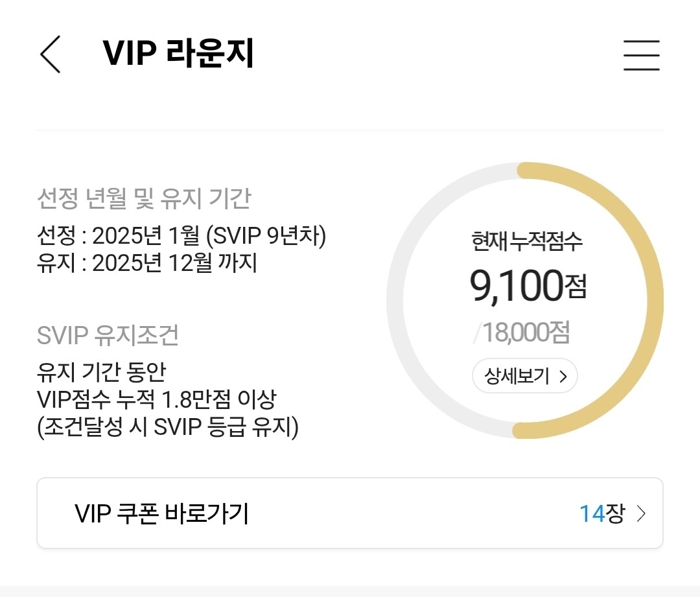Click the arrow inside the 상세보기 pill
The height and width of the screenshot is (597, 700).
[563, 376]
